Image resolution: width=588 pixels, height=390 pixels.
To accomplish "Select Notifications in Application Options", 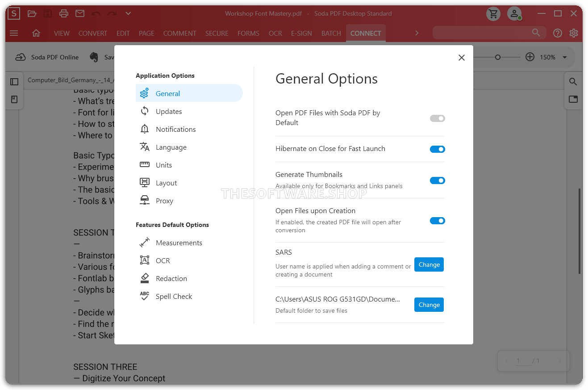I will (x=175, y=129).
